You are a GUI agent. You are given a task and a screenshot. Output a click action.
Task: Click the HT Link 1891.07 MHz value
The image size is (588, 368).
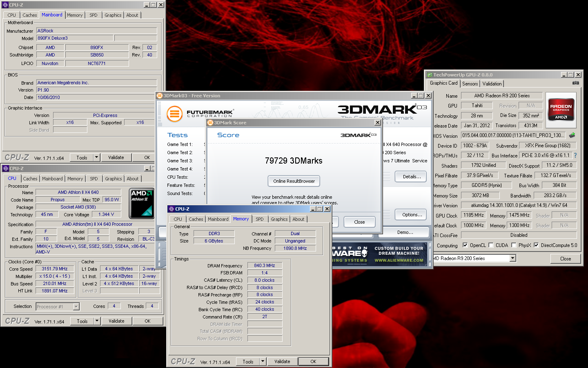(55, 291)
